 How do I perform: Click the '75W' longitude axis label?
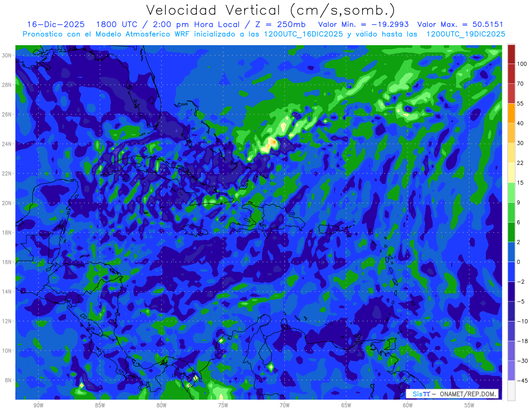pos(223,405)
